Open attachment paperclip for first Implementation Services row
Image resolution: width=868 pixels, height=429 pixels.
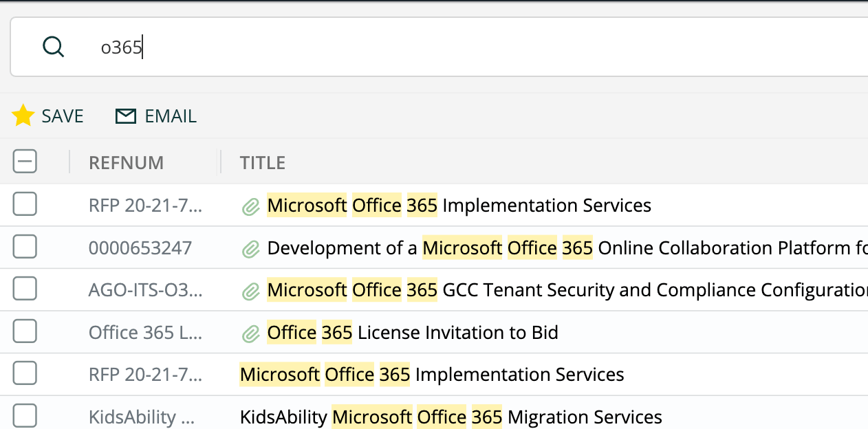[x=250, y=206]
